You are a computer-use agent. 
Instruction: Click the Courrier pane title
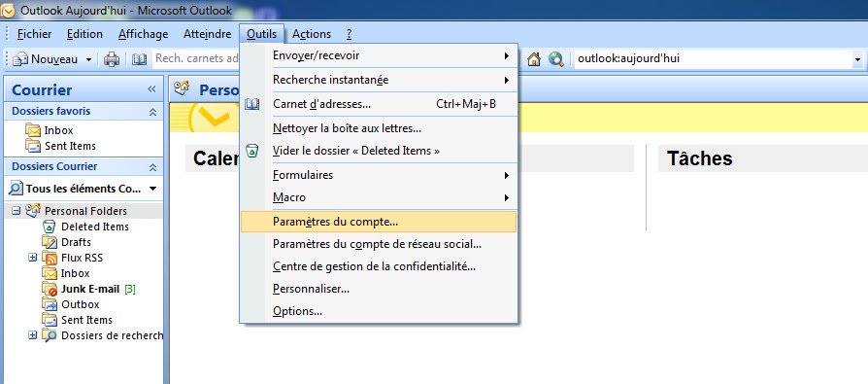click(42, 89)
